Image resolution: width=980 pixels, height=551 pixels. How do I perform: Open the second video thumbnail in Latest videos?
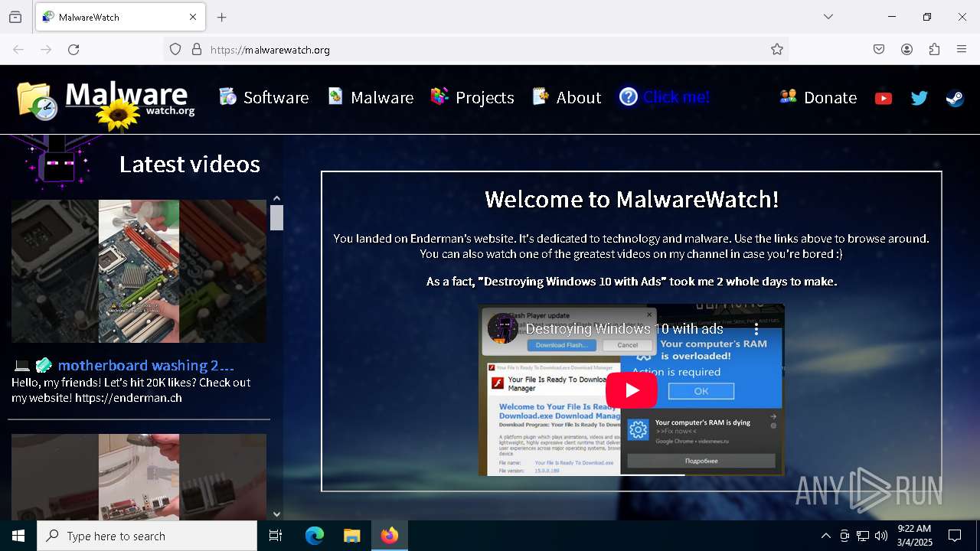(139, 477)
